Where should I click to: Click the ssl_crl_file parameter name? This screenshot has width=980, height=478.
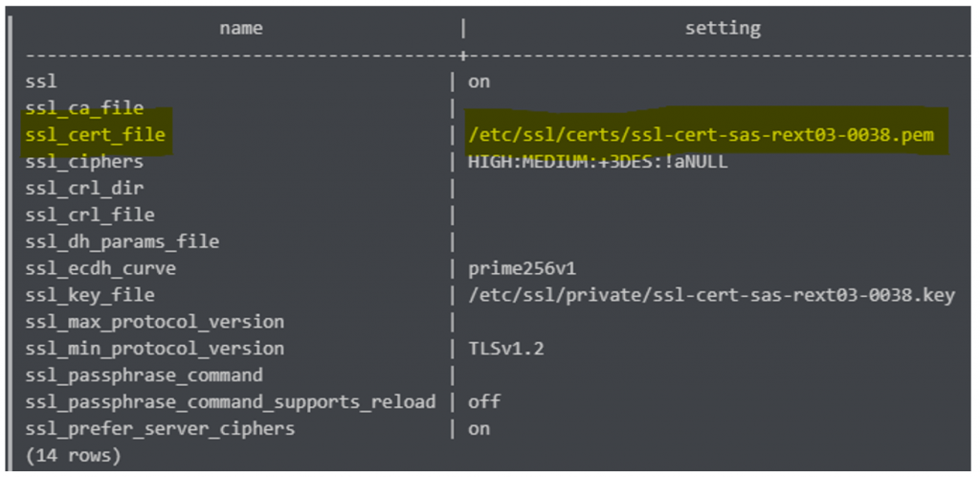coord(90,215)
